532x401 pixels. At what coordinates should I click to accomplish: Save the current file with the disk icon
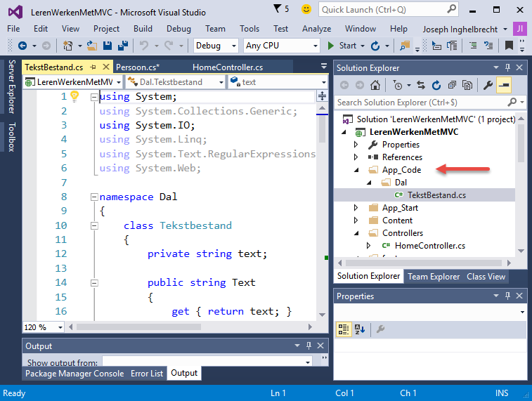coord(108,46)
